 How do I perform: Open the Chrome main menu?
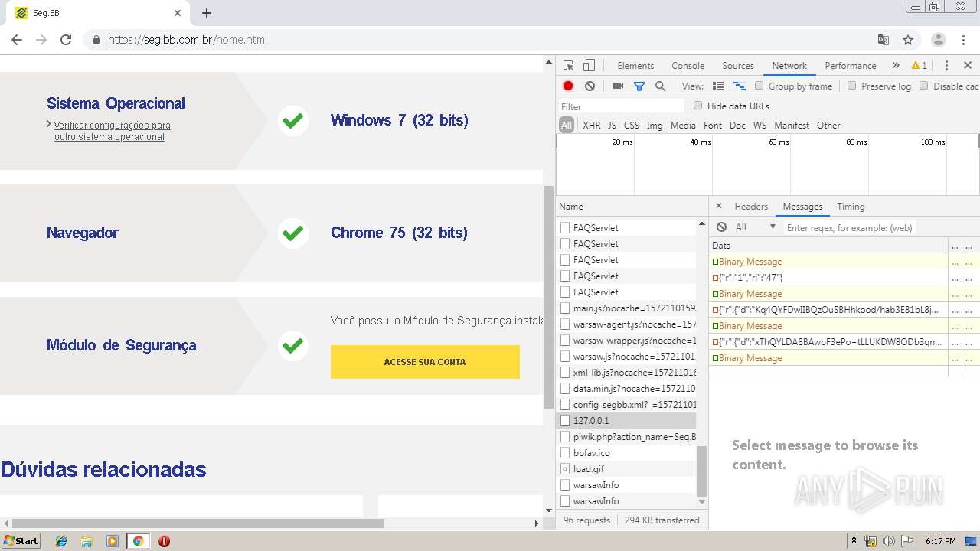(x=964, y=40)
